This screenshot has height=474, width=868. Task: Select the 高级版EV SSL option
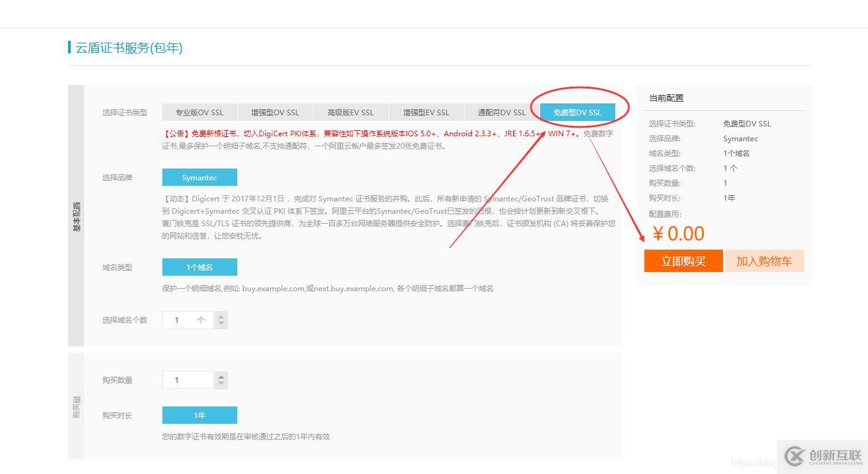(351, 112)
